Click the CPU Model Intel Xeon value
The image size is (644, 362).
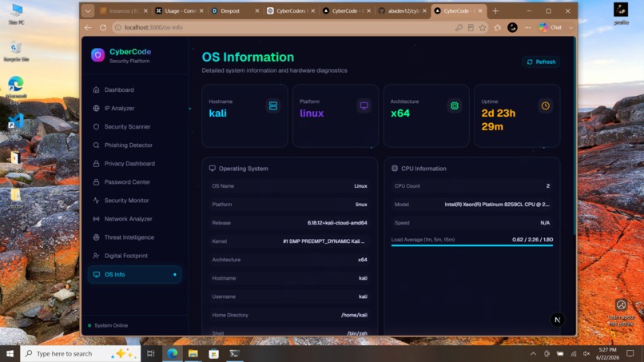pos(497,205)
